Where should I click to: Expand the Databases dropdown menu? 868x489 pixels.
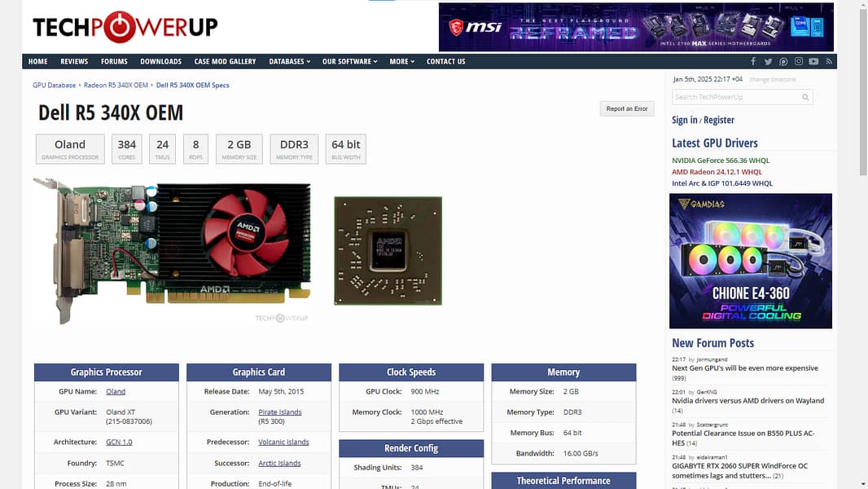pyautogui.click(x=290, y=61)
